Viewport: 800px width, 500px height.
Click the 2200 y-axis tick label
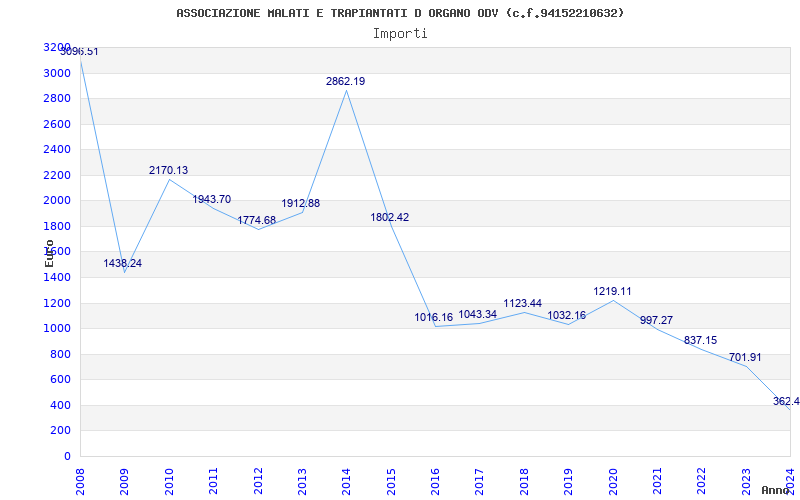coord(57,176)
